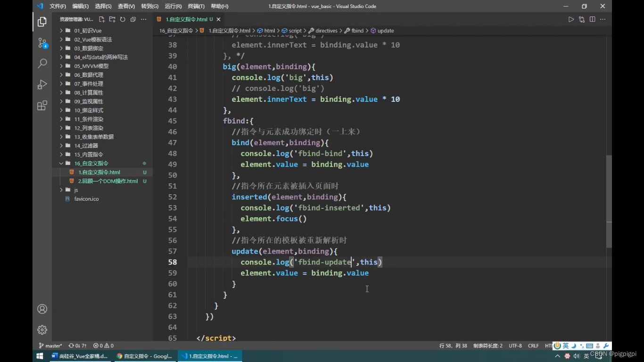Synchronize changes in the status bar
644x362 pixels.
77,346
